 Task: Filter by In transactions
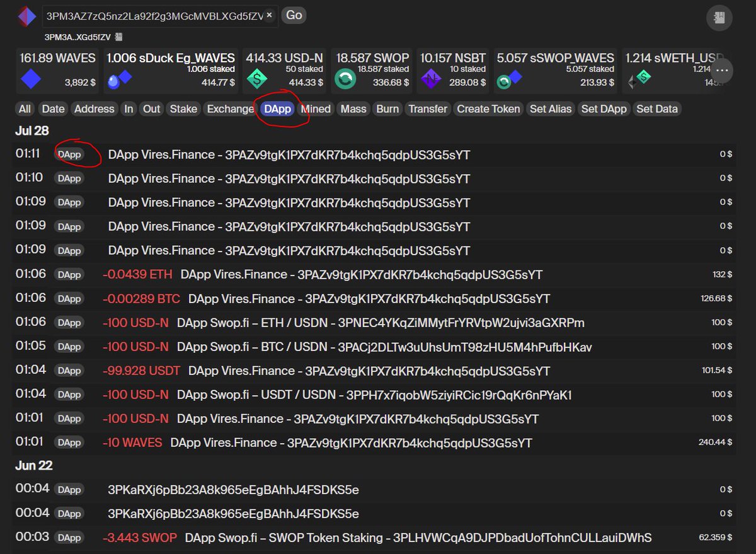129,109
